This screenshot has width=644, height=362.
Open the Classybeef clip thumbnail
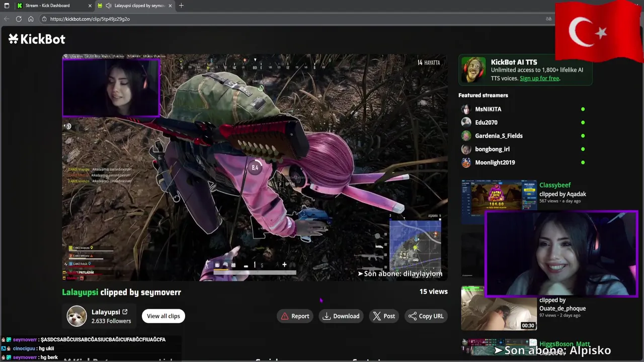(x=499, y=197)
